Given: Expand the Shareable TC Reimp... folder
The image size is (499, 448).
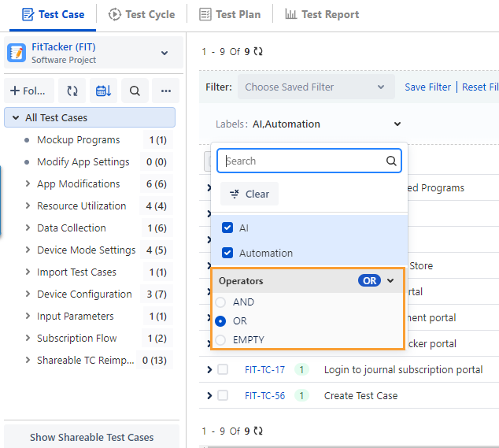Looking at the screenshot, I should (28, 360).
